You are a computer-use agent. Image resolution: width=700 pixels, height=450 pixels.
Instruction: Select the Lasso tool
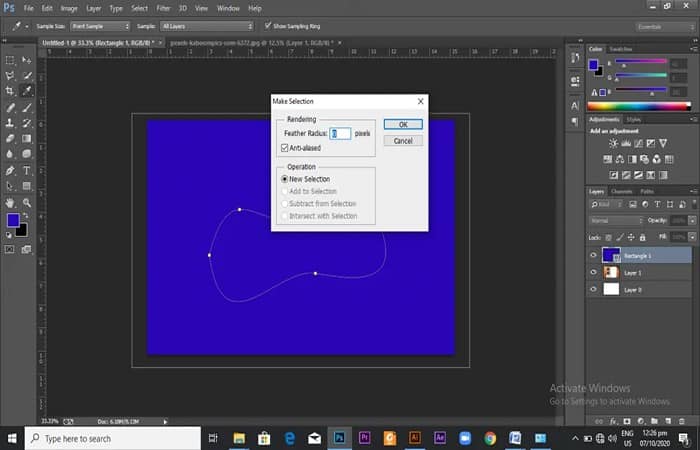point(10,75)
